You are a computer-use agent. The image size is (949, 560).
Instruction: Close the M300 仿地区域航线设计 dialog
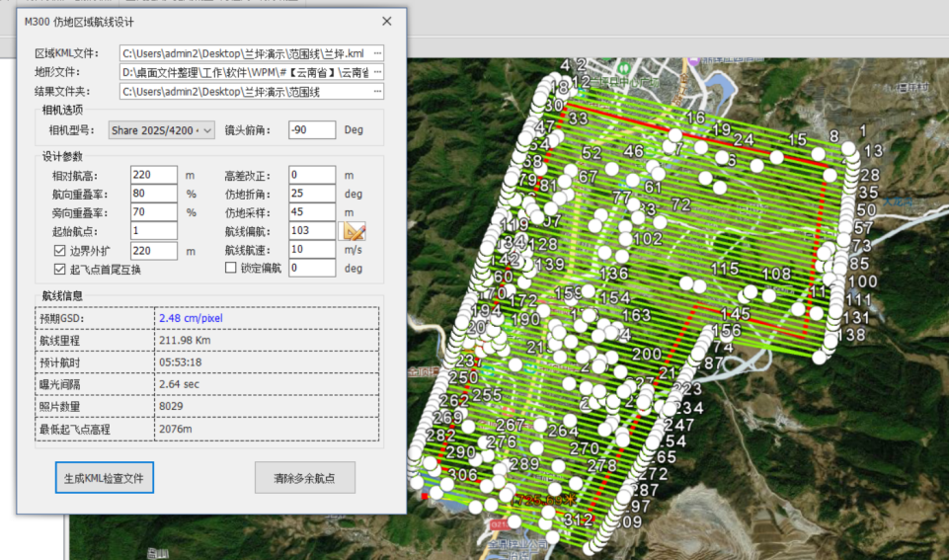(x=386, y=21)
